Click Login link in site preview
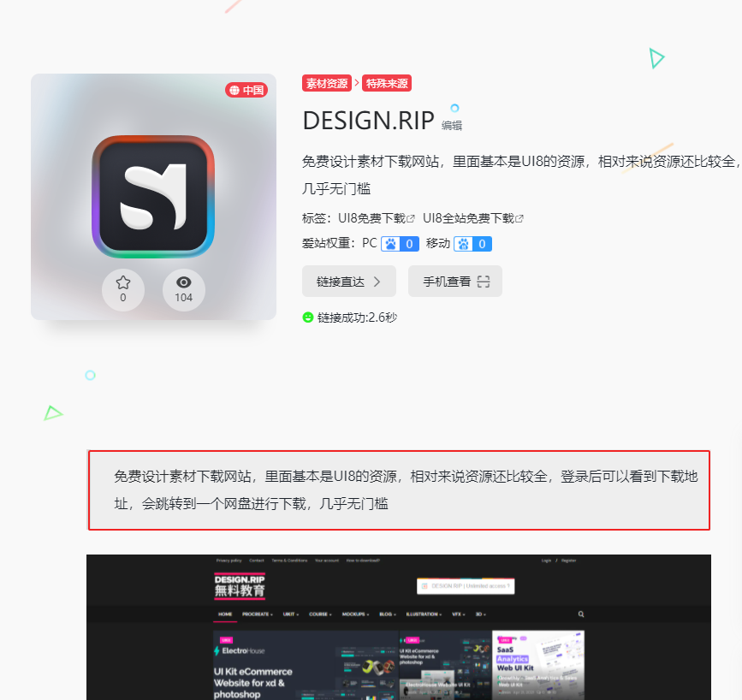Image resolution: width=742 pixels, height=700 pixels. [x=547, y=561]
